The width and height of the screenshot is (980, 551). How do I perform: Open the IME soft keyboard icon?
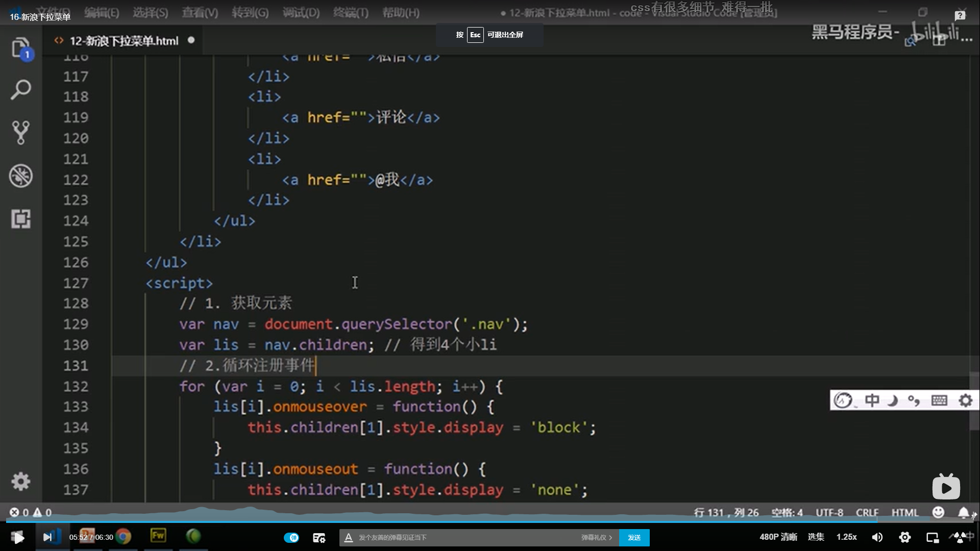tap(939, 400)
